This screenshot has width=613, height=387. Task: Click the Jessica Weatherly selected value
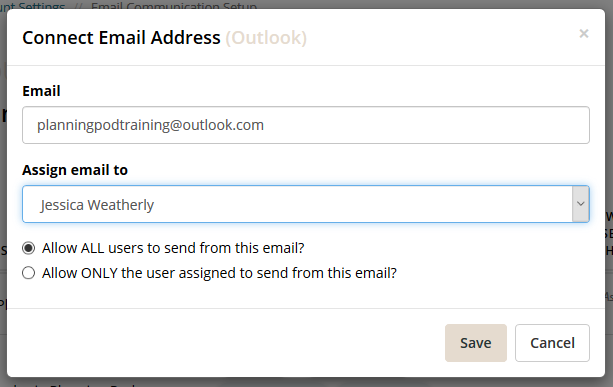[97, 205]
